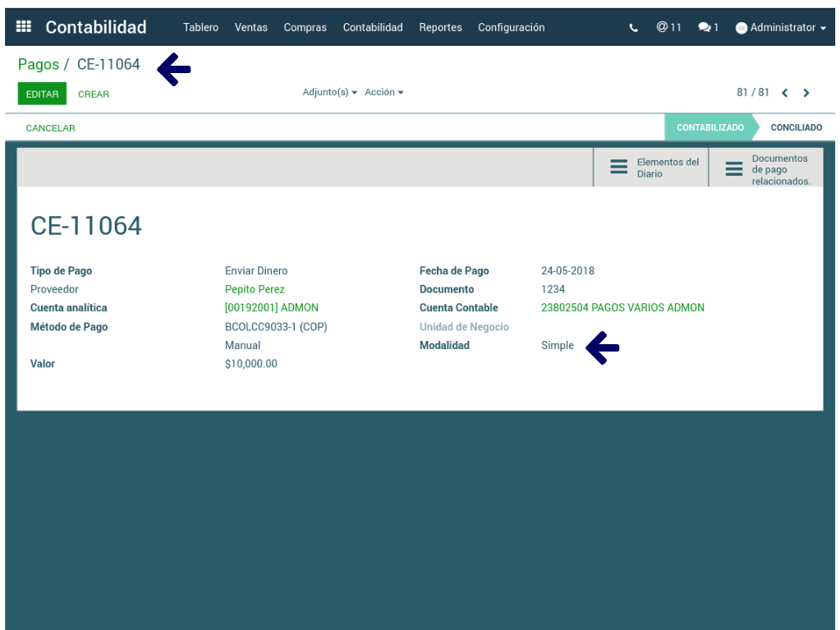Open Elementos del Diario stat button
The height and width of the screenshot is (630, 840).
(x=651, y=168)
